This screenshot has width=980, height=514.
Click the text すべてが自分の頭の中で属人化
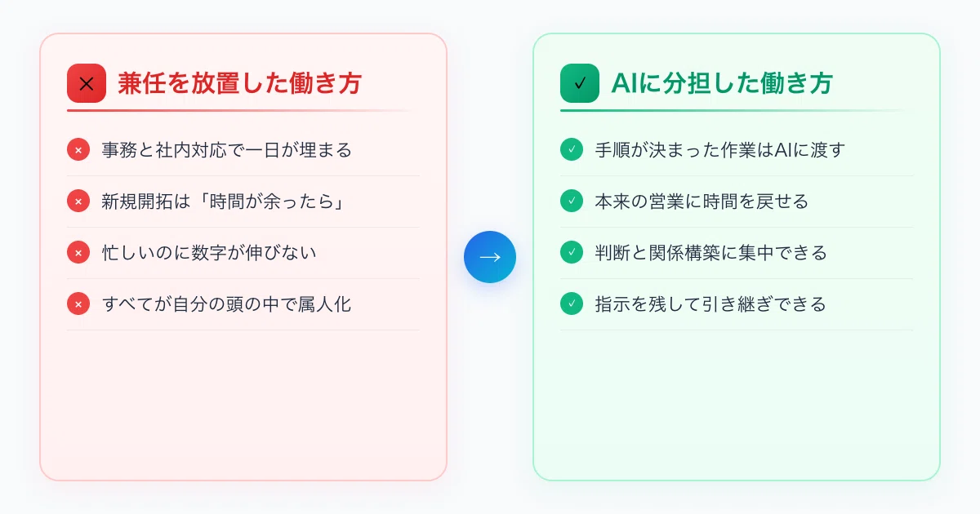coord(227,304)
